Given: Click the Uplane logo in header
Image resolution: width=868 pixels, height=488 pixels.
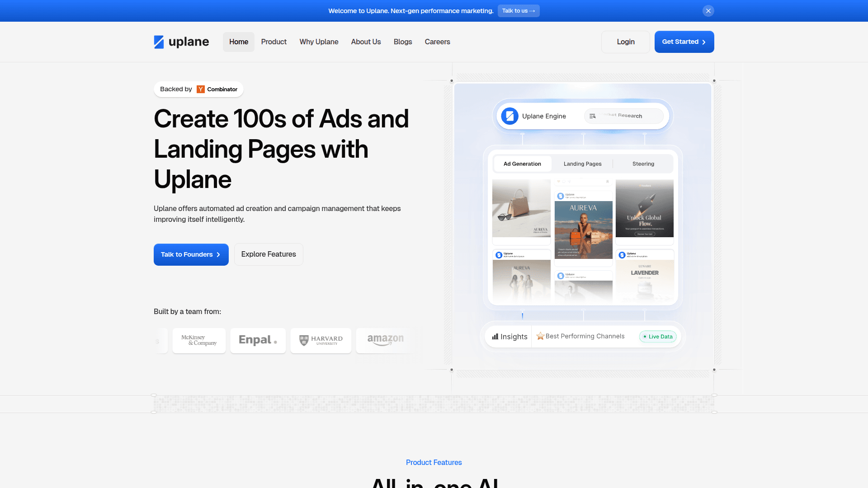Looking at the screenshot, I should coord(181,42).
